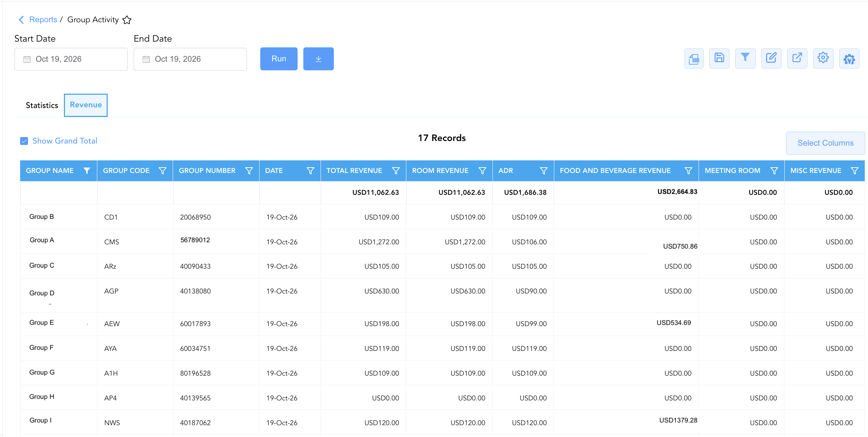Open the outlined gear settings icon
Viewport: 868px width, 437px height.
coord(823,58)
